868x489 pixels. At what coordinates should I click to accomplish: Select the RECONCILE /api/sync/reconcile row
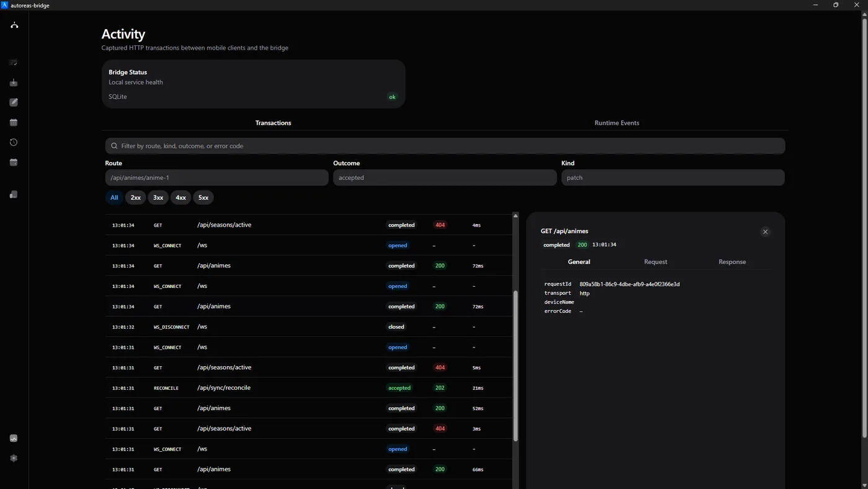[308, 388]
